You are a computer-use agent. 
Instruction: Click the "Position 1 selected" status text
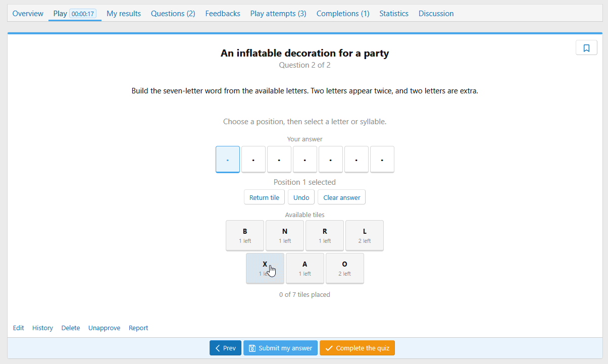tap(305, 182)
